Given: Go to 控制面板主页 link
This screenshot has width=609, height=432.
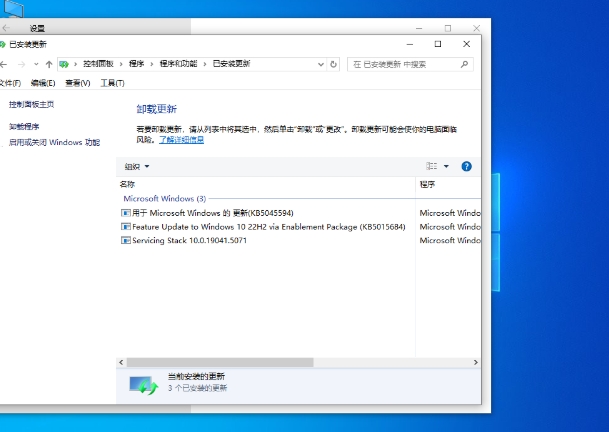Looking at the screenshot, I should point(31,104).
